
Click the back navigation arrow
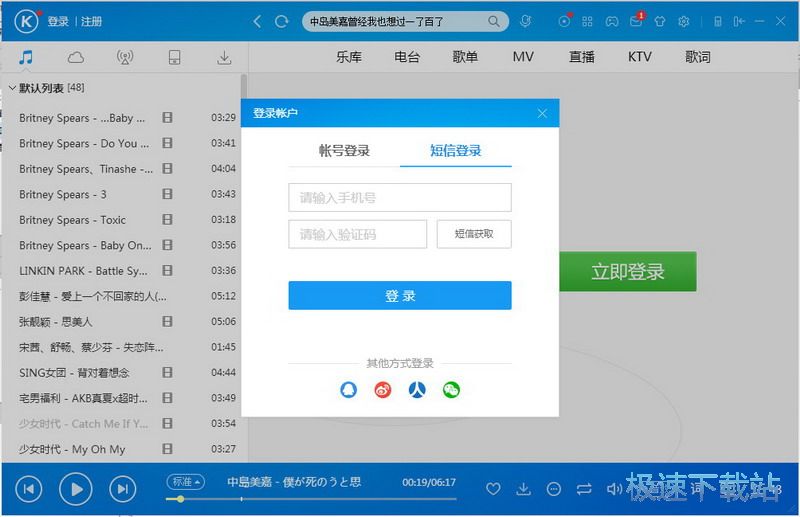[257, 21]
